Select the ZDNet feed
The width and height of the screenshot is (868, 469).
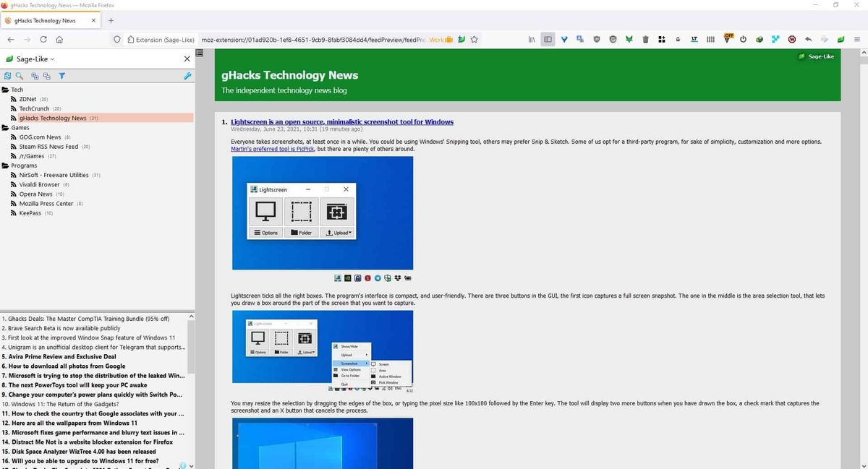pos(29,99)
